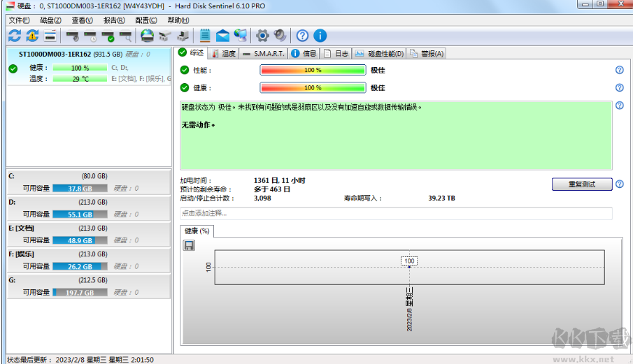Click the 状态最后更新 status bar text
The height and width of the screenshot is (364, 633).
pyautogui.click(x=80, y=360)
